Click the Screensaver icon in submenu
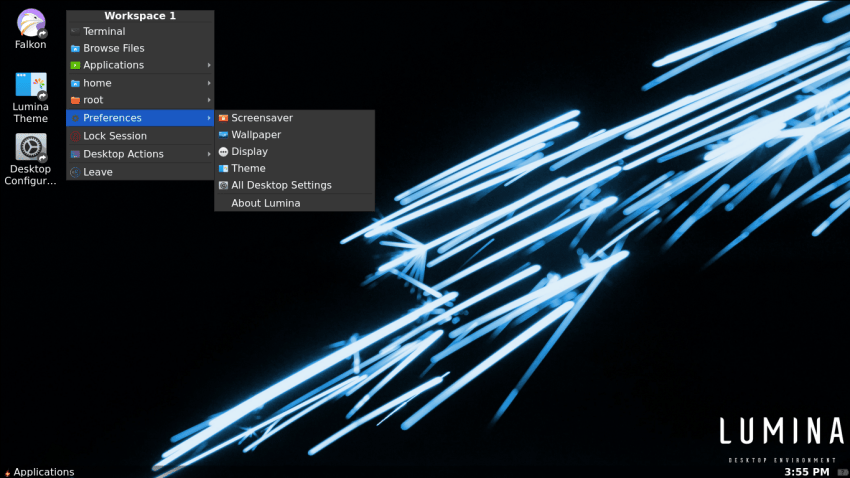Image resolution: width=850 pixels, height=478 pixels. [223, 118]
